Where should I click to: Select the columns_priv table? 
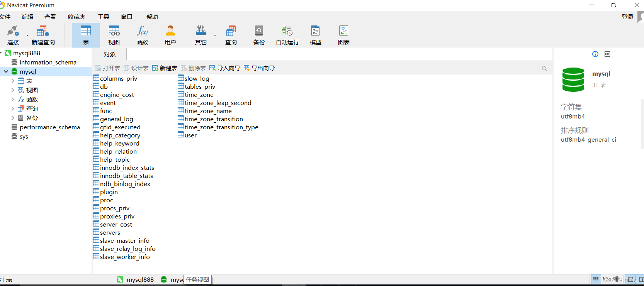pos(116,78)
